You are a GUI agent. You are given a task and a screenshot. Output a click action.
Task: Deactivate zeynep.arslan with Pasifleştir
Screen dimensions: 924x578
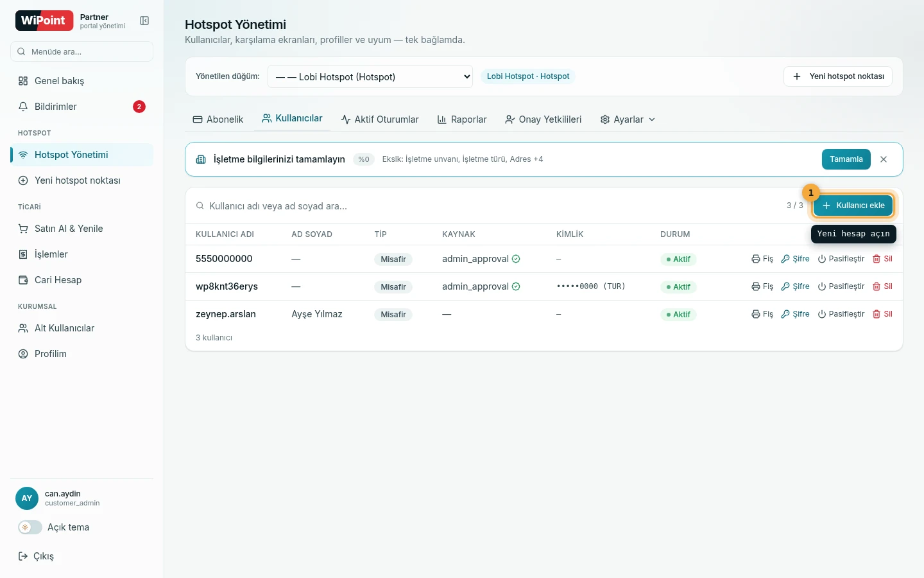point(841,314)
